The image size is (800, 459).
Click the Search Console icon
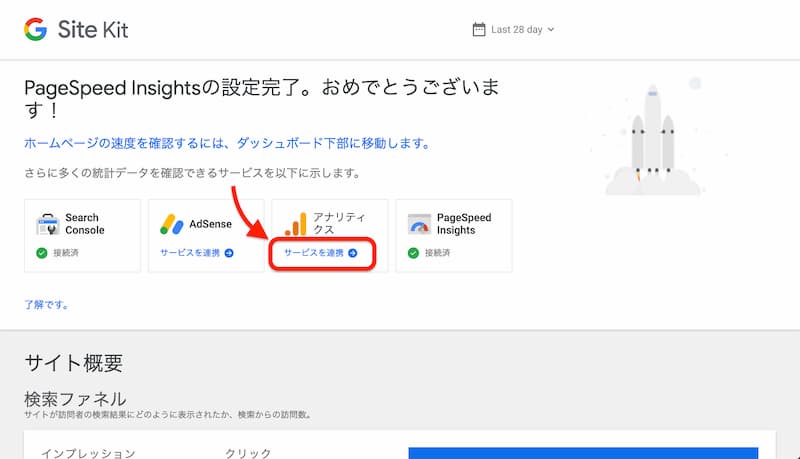click(48, 224)
